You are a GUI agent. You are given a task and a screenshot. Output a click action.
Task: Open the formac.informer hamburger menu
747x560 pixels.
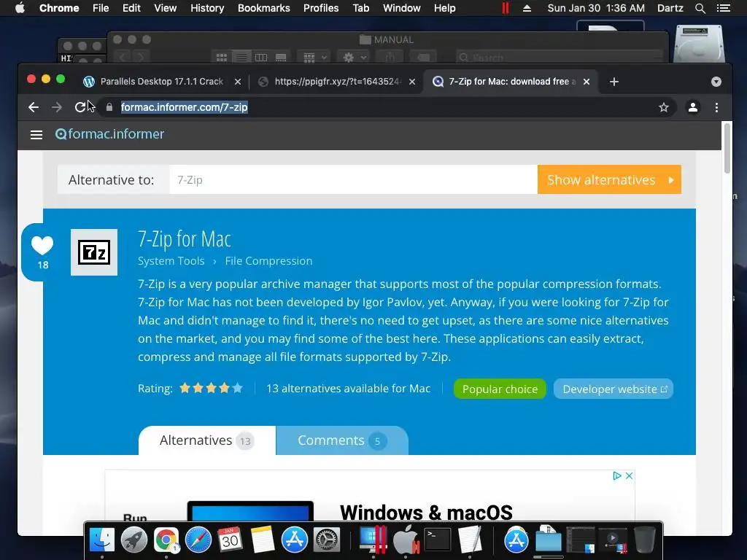pyautogui.click(x=36, y=135)
